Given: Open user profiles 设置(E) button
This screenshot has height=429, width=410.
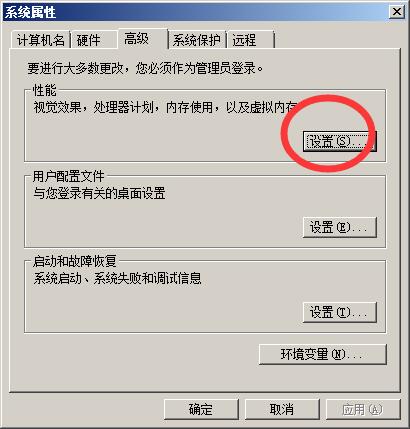Looking at the screenshot, I should coord(339,227).
